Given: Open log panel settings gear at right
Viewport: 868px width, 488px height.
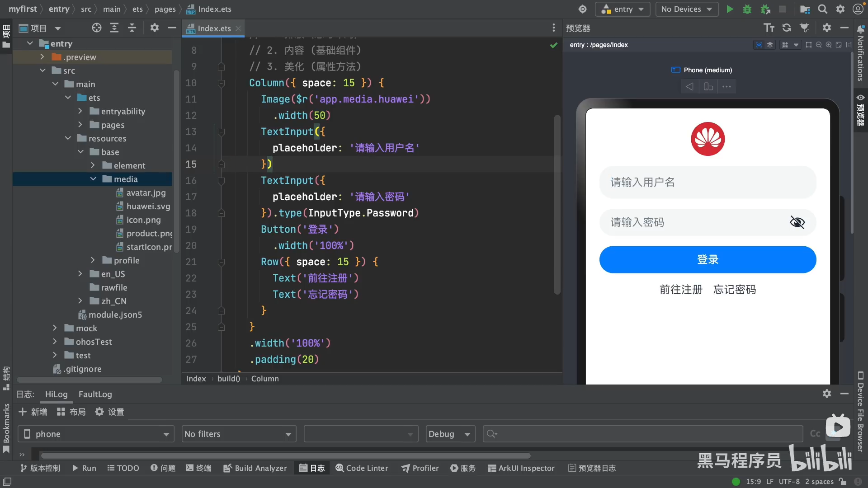Looking at the screenshot, I should tap(827, 394).
